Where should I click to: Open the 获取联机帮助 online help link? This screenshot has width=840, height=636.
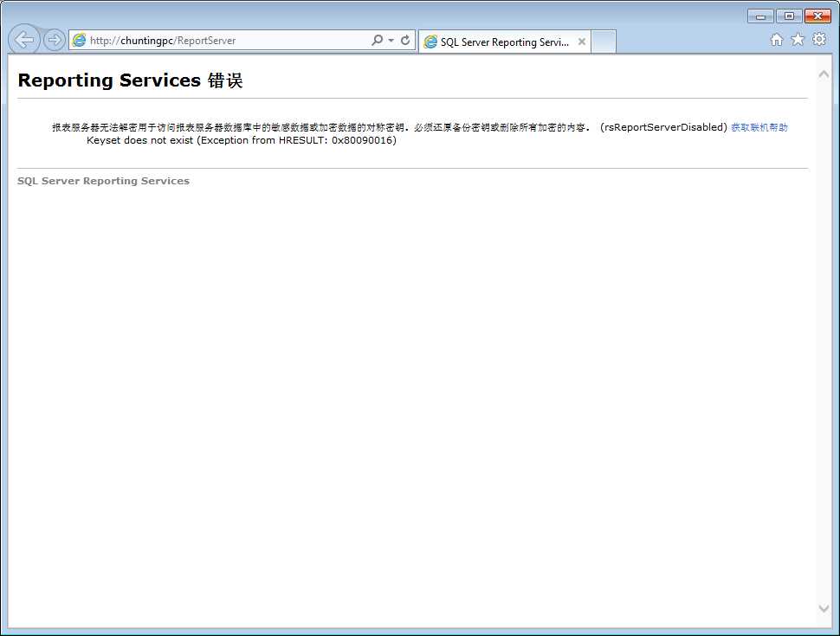point(759,127)
